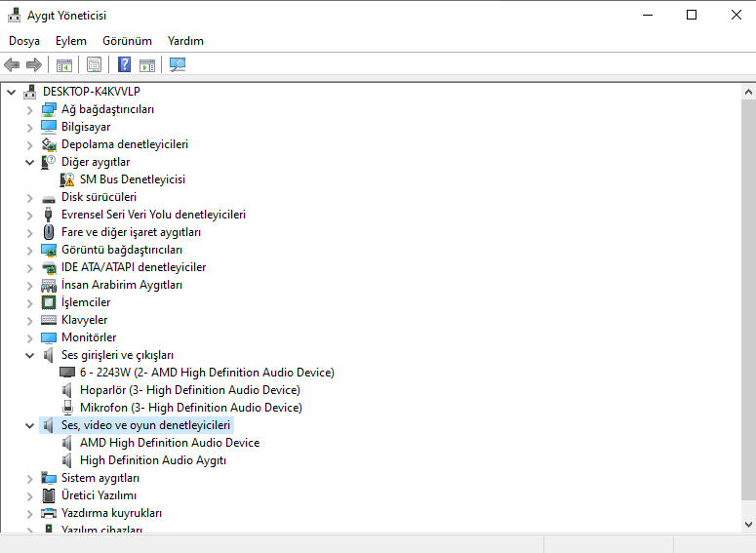This screenshot has width=756, height=553.
Task: Click the scrollbar up arrow
Action: coord(748,92)
